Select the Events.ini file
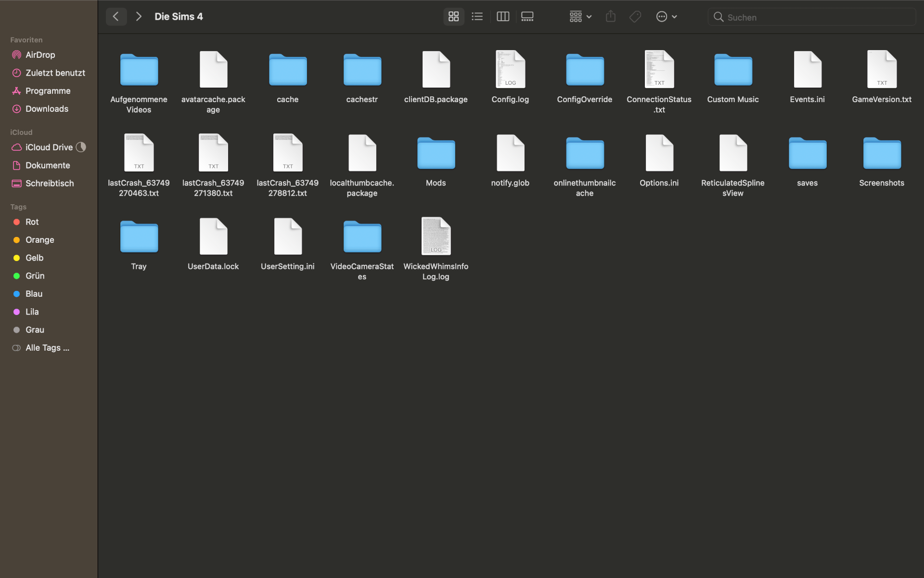 808,70
